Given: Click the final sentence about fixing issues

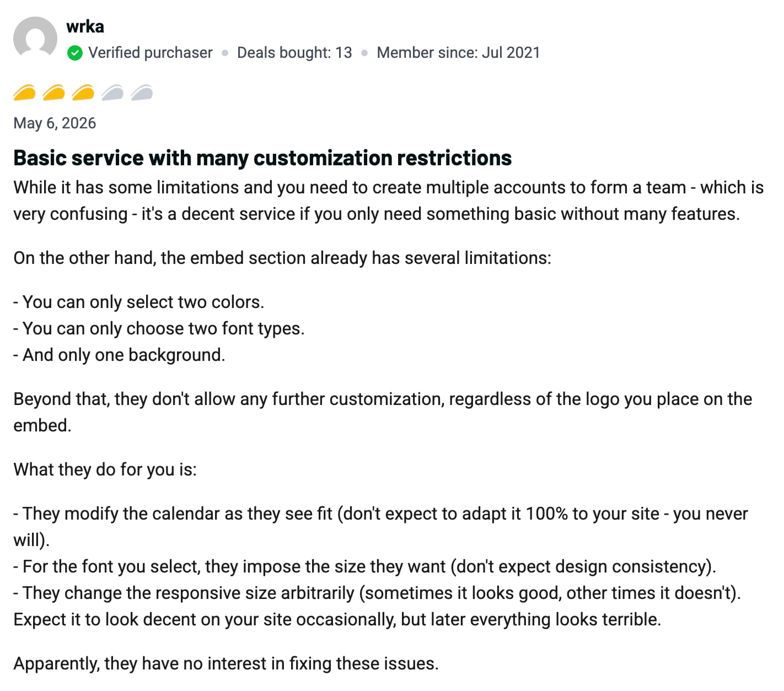Looking at the screenshot, I should pos(226,663).
